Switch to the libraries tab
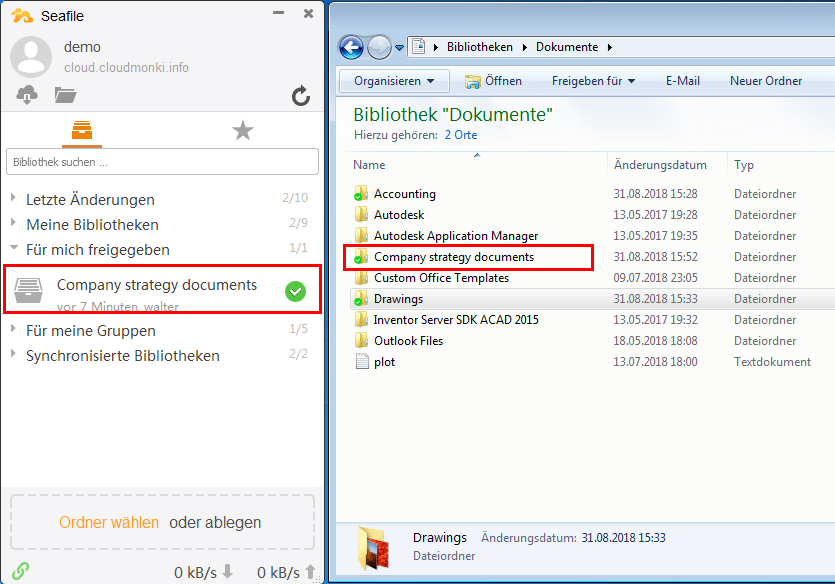 (81, 130)
